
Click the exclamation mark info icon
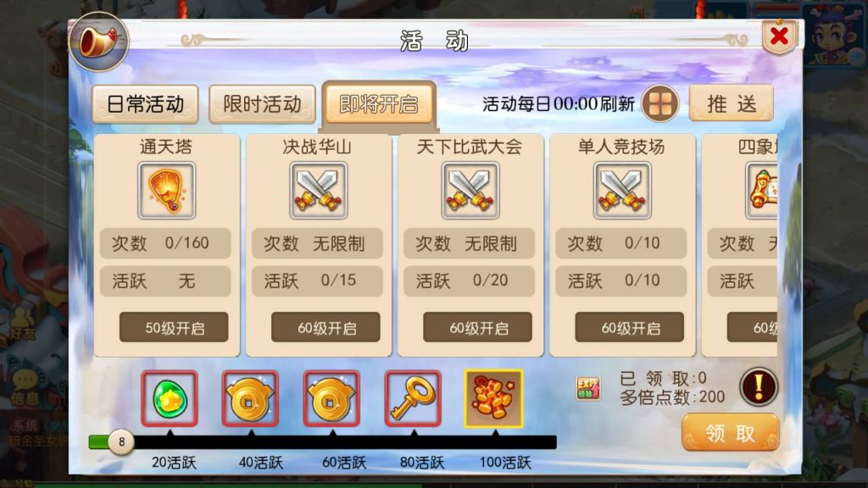[x=759, y=386]
